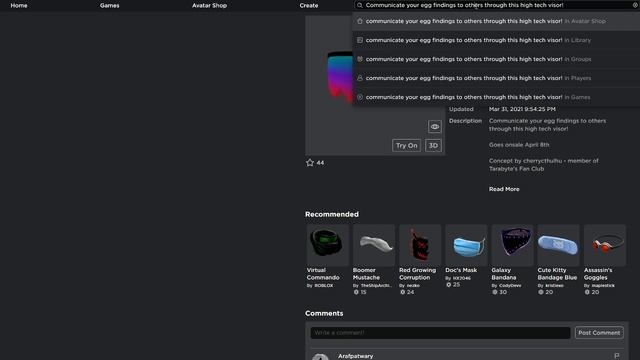Screen dimensions: 640x360
Task: Open the Create menu item
Action: pyautogui.click(x=309, y=5)
